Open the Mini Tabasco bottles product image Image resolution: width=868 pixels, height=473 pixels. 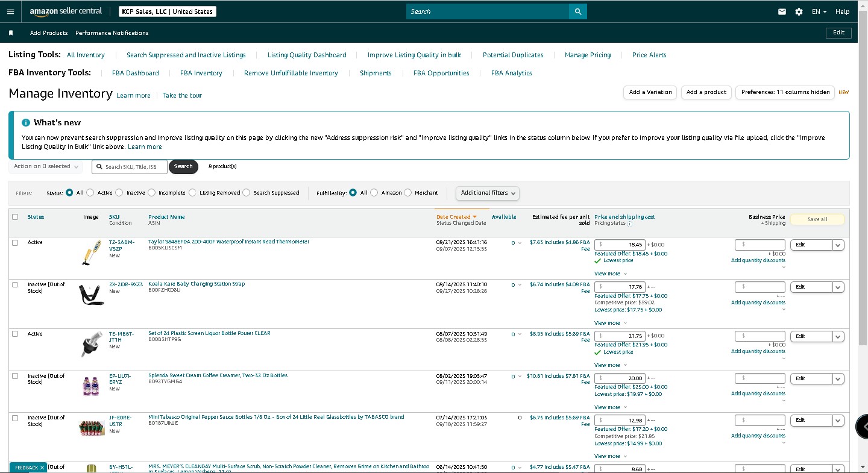click(92, 428)
